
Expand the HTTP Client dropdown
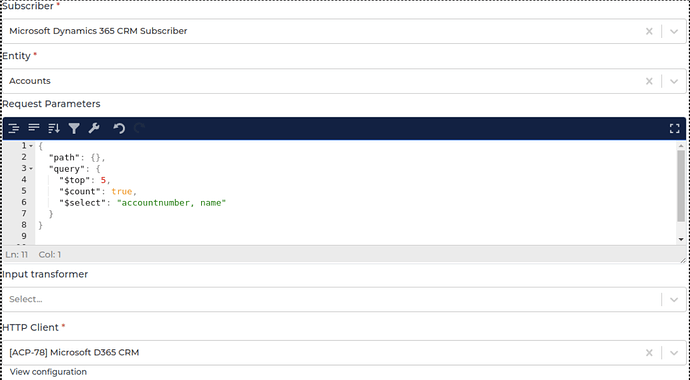[x=674, y=353]
